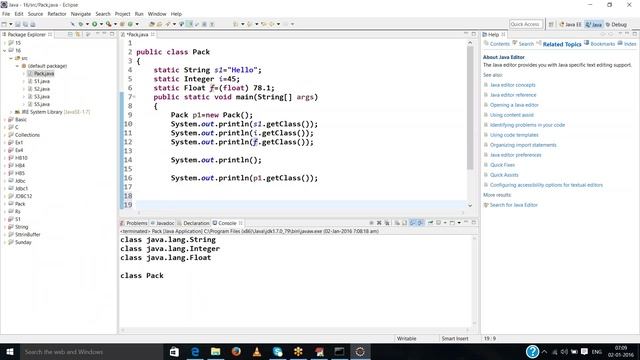The width and height of the screenshot is (640, 360).
Task: Click the Quick Access input field
Action: pyautogui.click(x=526, y=24)
